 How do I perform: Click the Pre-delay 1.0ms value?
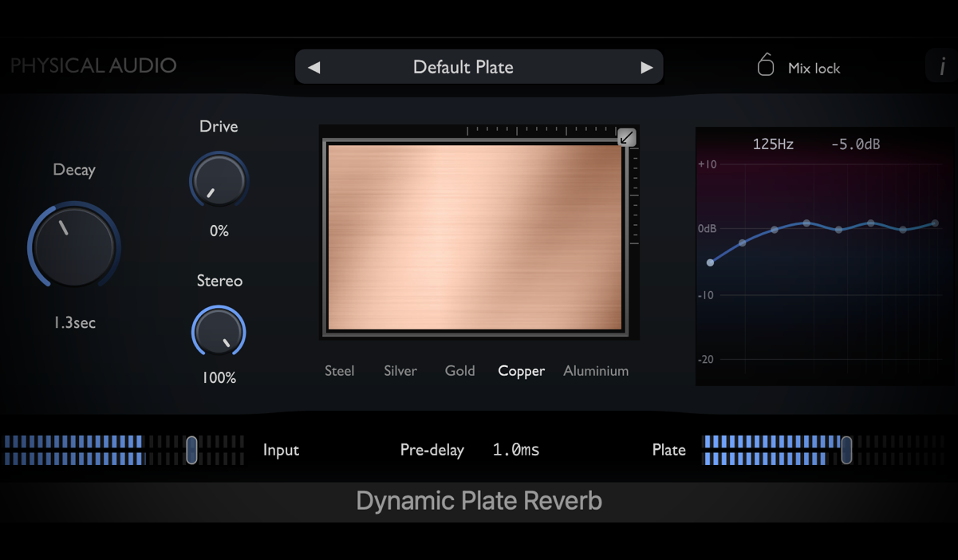click(515, 450)
